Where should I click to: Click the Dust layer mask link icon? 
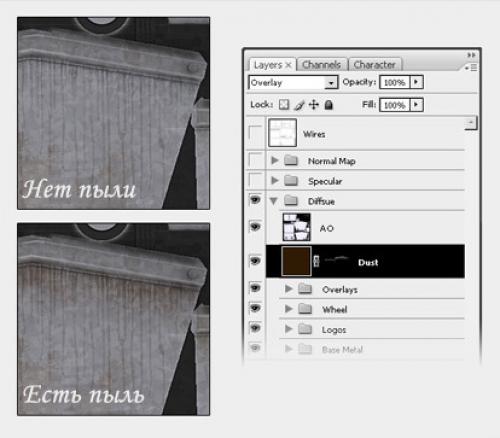click(316, 261)
